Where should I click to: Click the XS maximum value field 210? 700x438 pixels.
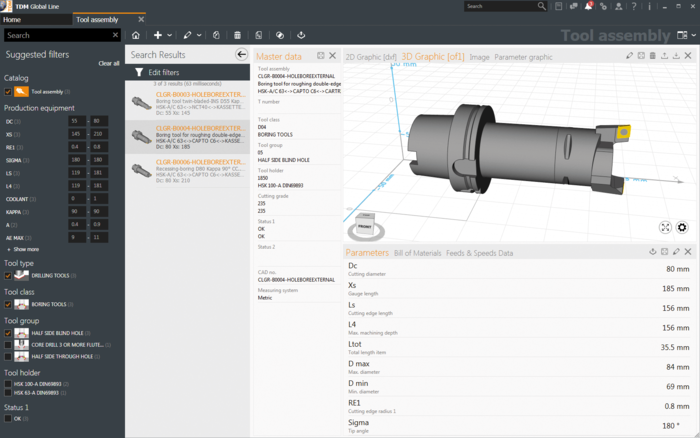tap(99, 134)
